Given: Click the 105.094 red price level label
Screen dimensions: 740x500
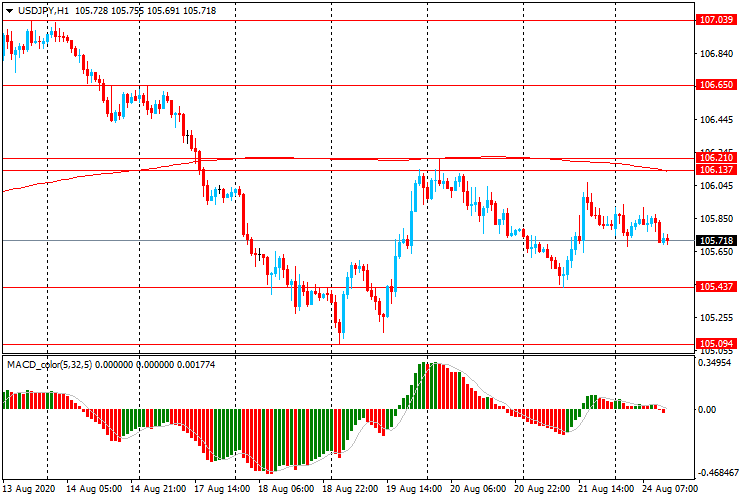Looking at the screenshot, I should (x=716, y=344).
